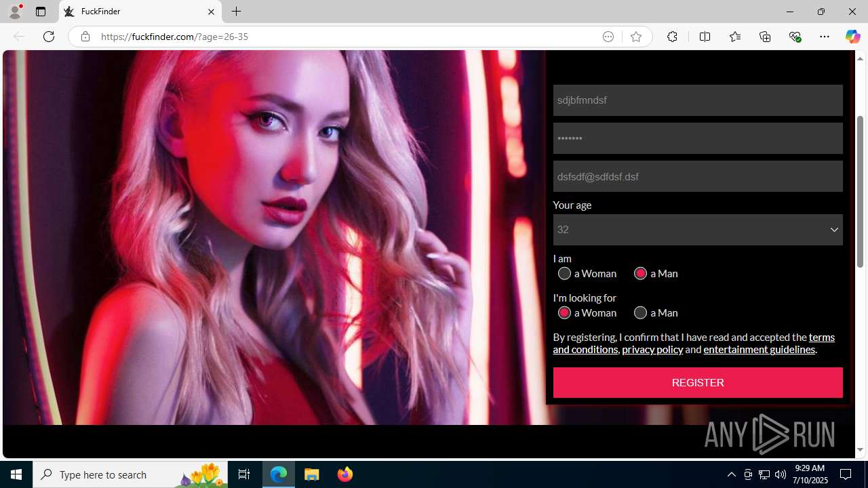Open the password feedback face icon

[x=608, y=37]
